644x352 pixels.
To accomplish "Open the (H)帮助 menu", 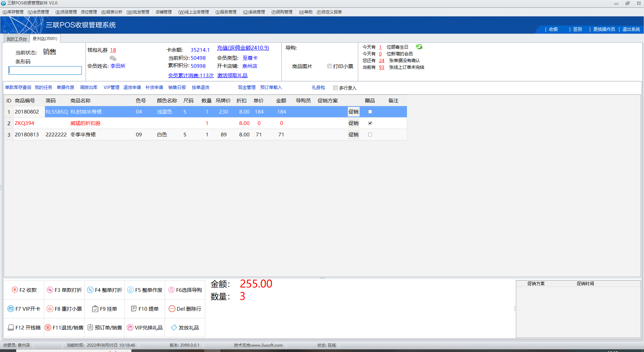I will click(x=306, y=12).
